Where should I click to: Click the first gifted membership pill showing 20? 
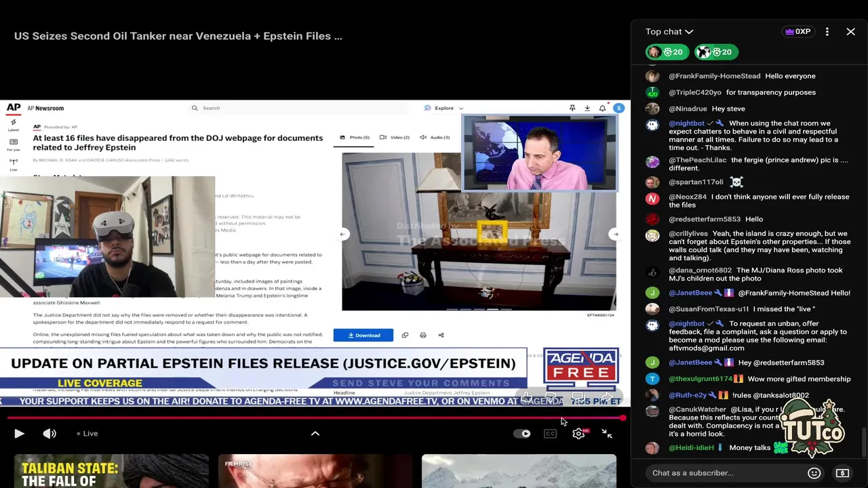coord(667,52)
